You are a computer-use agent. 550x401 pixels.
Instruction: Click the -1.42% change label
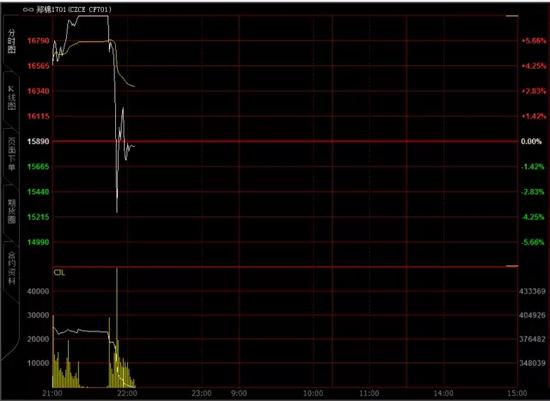[x=533, y=167]
